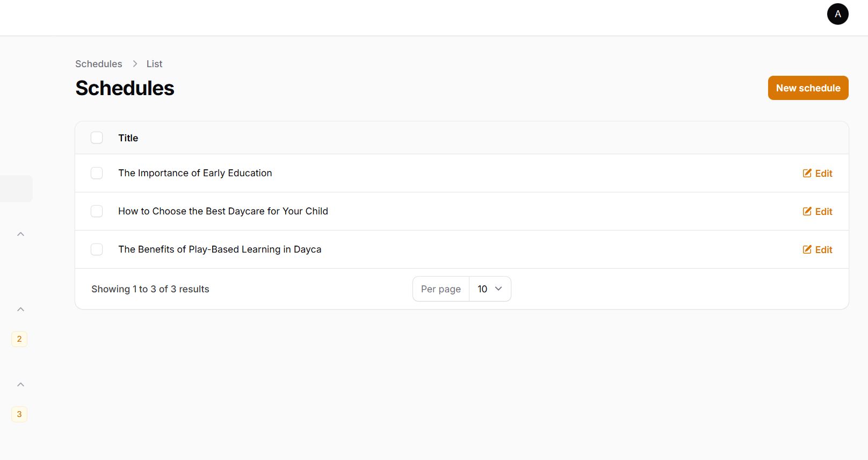Screen dimensions: 868x460
Task: Click the edit pencil icon for Importance of Early Education
Action: [807, 173]
